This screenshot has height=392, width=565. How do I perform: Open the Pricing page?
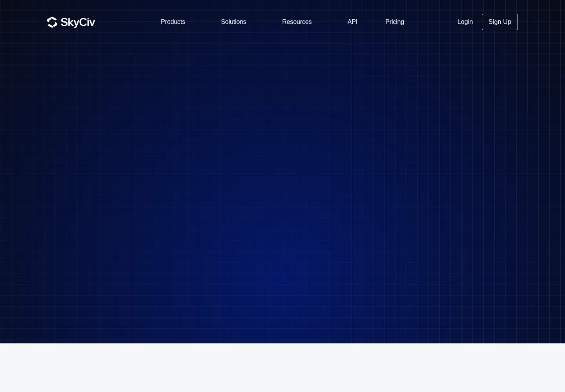[395, 22]
